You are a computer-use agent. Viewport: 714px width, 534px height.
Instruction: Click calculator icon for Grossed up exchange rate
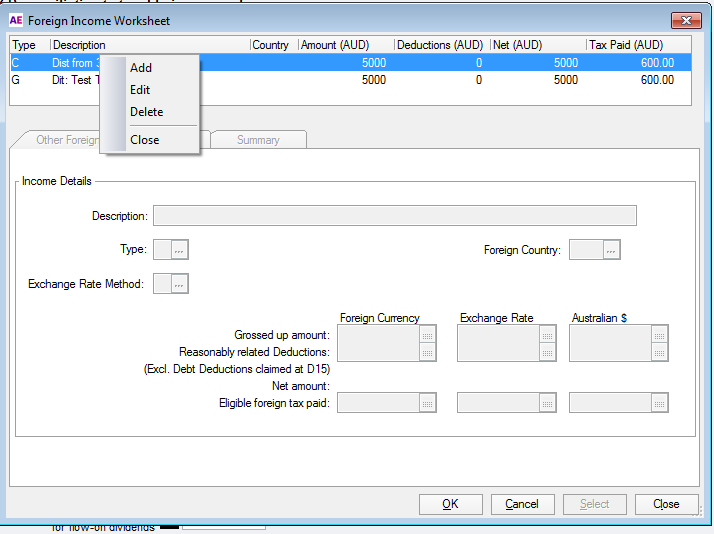(547, 336)
